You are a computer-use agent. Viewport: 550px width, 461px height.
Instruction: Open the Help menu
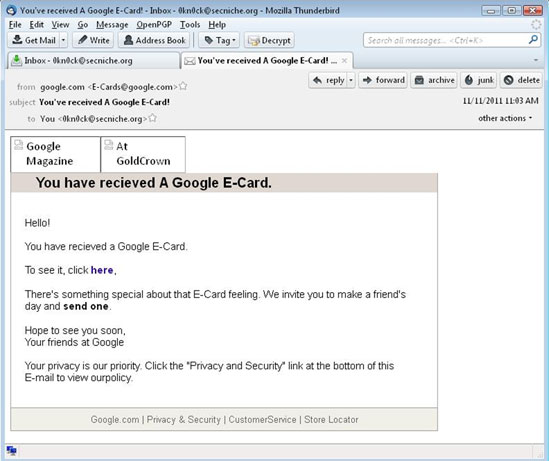[217, 25]
